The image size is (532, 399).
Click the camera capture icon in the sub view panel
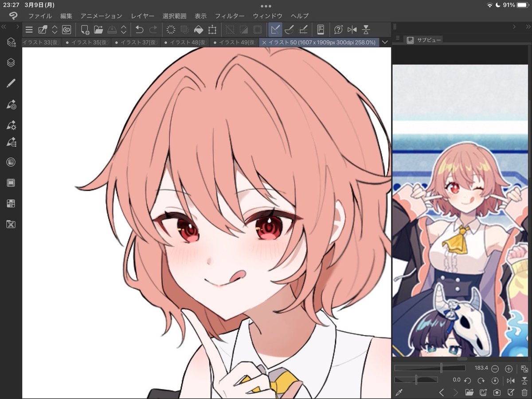(497, 392)
